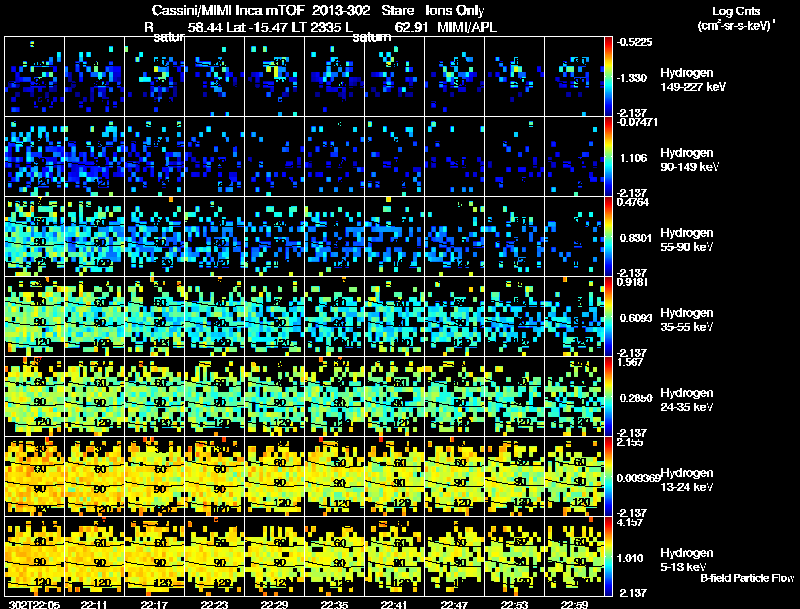800x609 pixels.
Task: Select the 'Hydrogen 55-90 keV' row label
Action: click(687, 240)
